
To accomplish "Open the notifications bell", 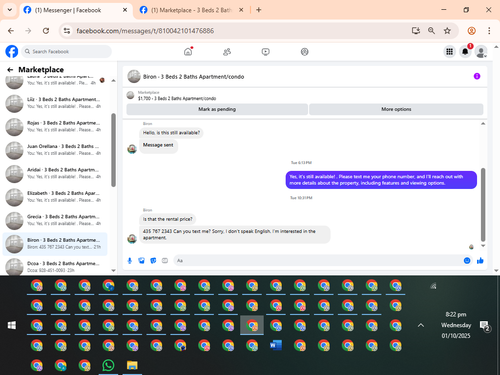I will click(x=465, y=52).
